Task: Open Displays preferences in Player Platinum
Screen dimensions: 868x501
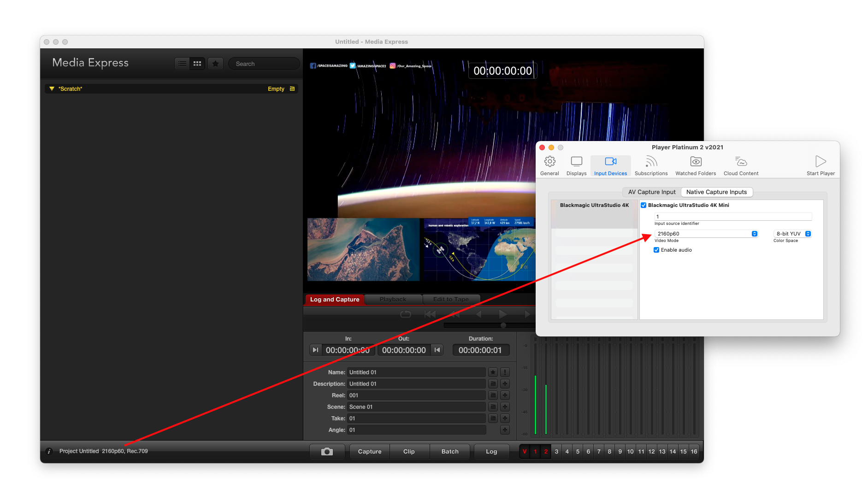Action: point(576,166)
